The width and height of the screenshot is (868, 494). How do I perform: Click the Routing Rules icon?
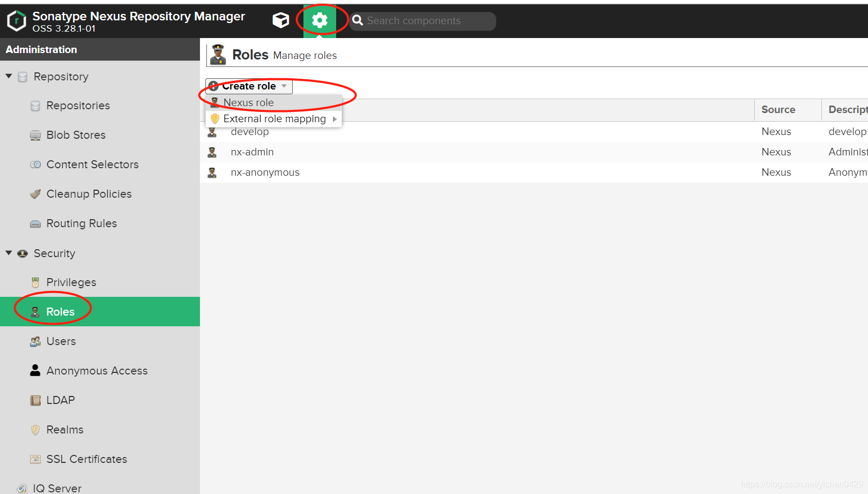[35, 223]
